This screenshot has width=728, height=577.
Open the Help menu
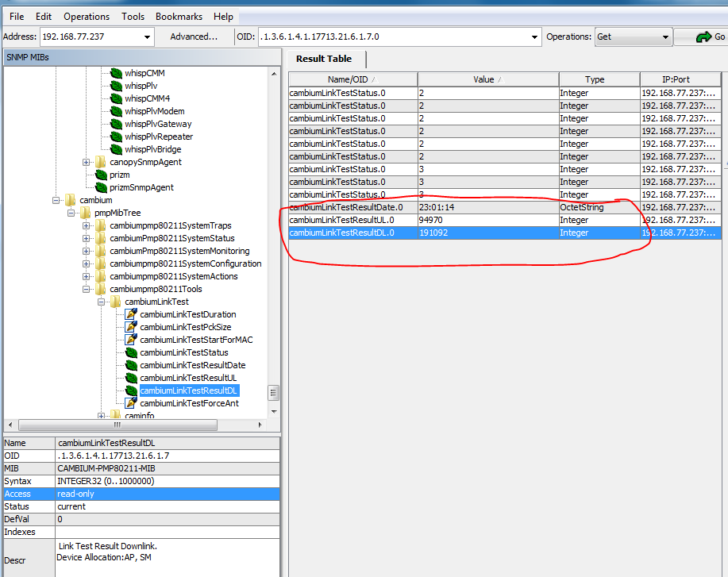point(223,16)
